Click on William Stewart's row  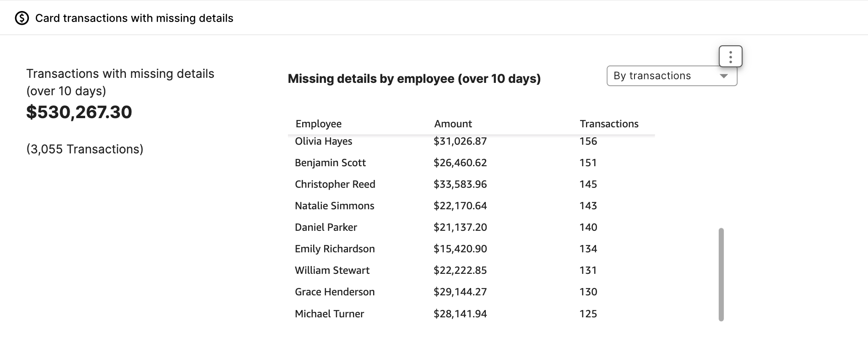(471, 270)
